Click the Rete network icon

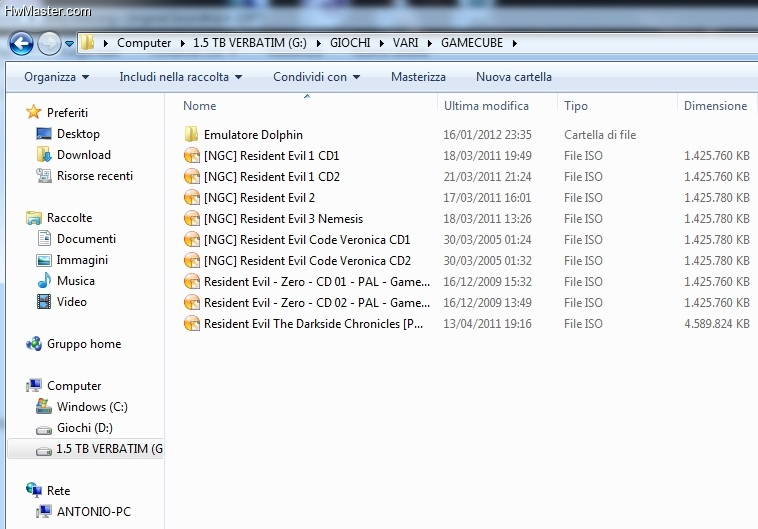(34, 490)
